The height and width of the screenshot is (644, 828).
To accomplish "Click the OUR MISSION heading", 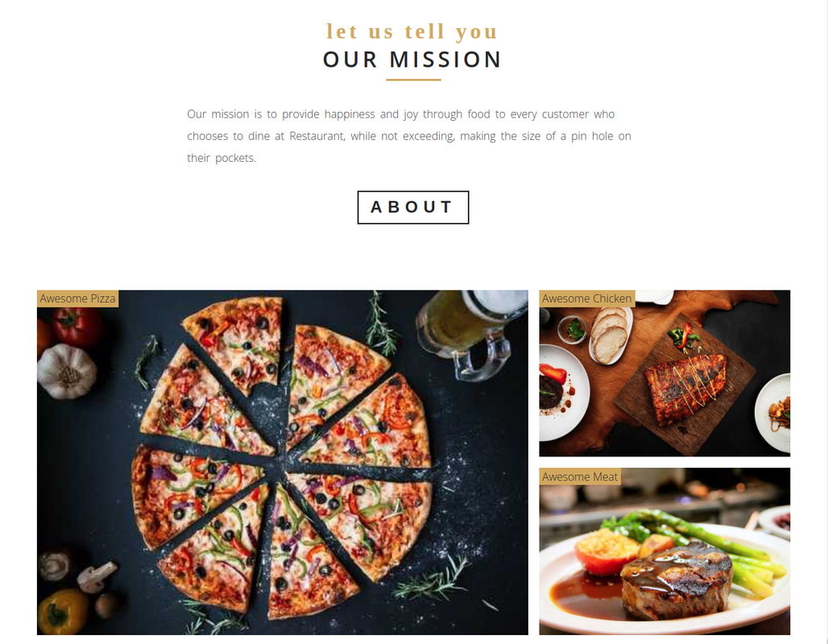I will click(x=413, y=60).
